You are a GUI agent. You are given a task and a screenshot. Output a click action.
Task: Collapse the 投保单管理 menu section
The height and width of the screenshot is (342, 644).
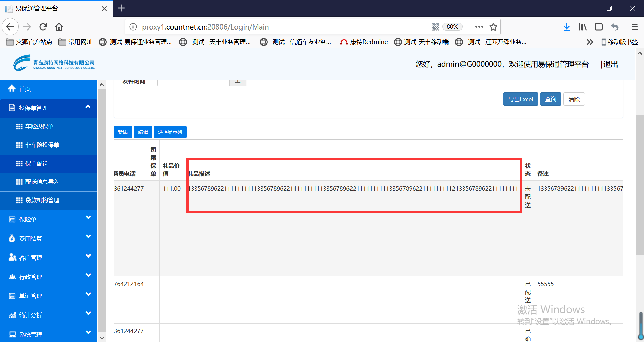[x=49, y=108]
